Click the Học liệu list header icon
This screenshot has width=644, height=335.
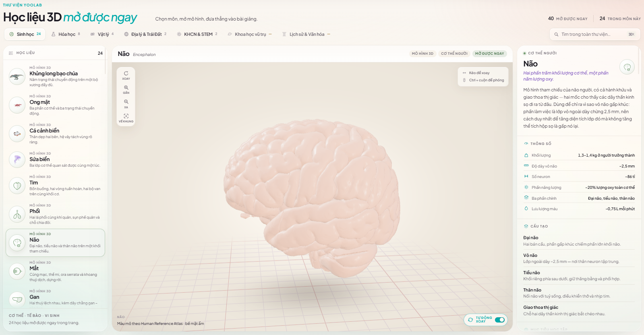(11, 53)
